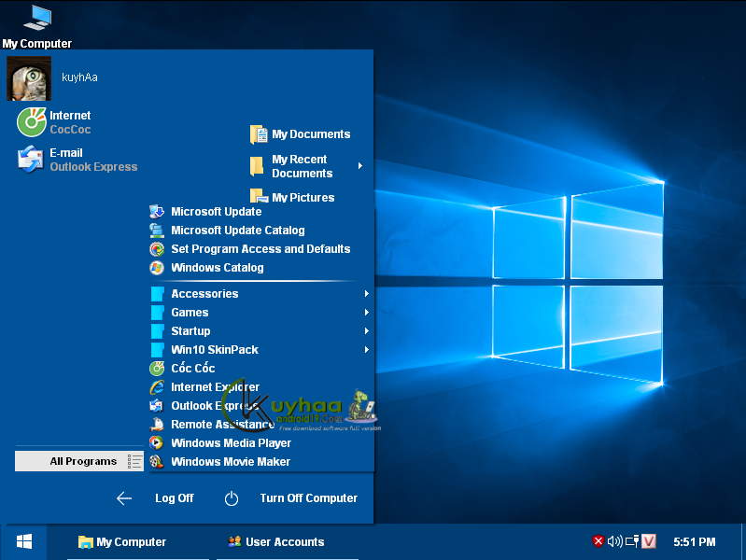Click the 5:51 PM clock in the tray
746x560 pixels.
(694, 541)
